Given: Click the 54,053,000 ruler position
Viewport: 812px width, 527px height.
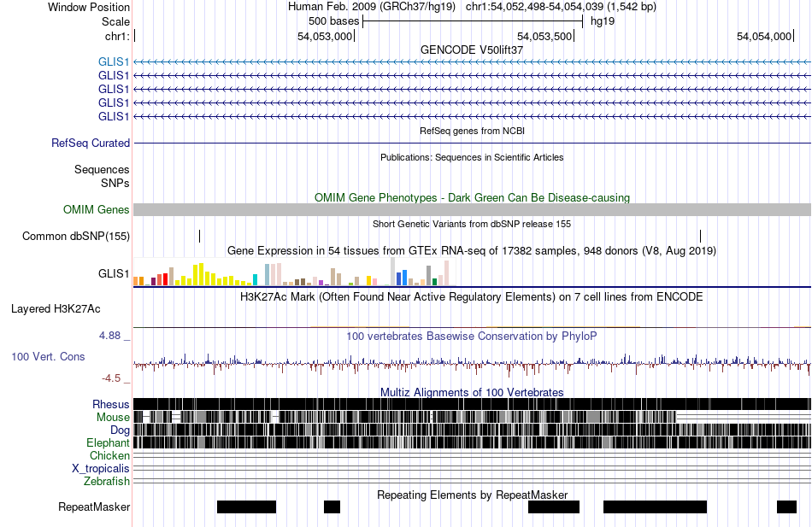Looking at the screenshot, I should [325, 36].
